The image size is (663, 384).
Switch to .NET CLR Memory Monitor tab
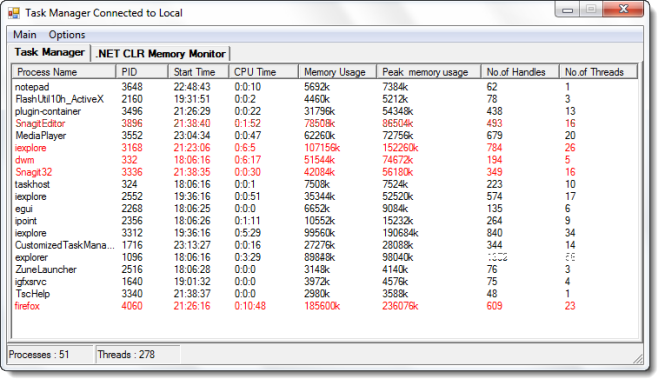[x=161, y=54]
